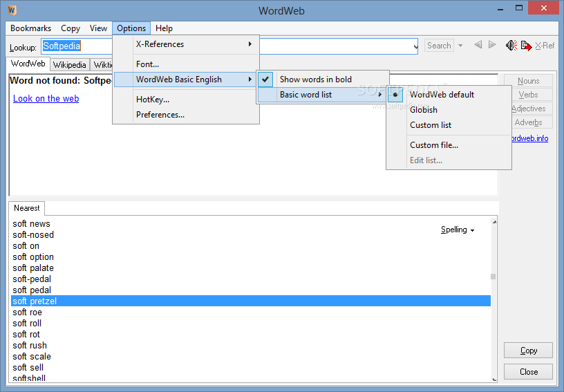Click the pronounce speaker icon

511,46
